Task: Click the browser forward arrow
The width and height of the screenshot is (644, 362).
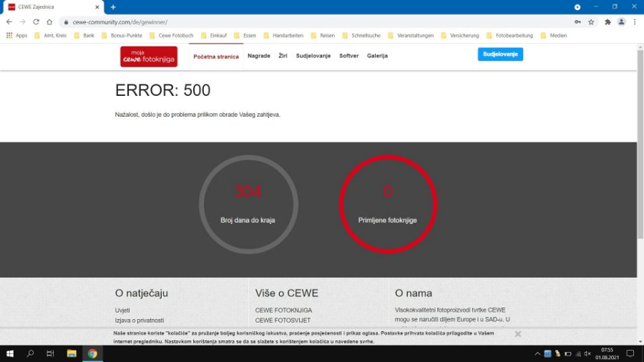Action: pos(23,22)
